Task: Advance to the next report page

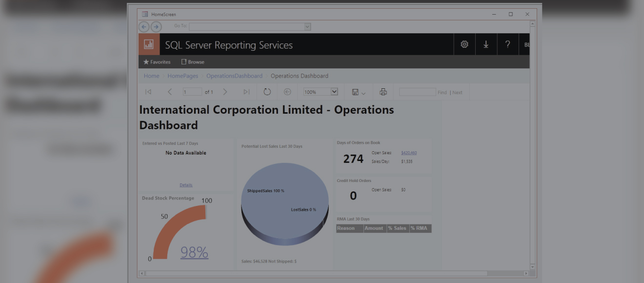Action: (x=225, y=92)
